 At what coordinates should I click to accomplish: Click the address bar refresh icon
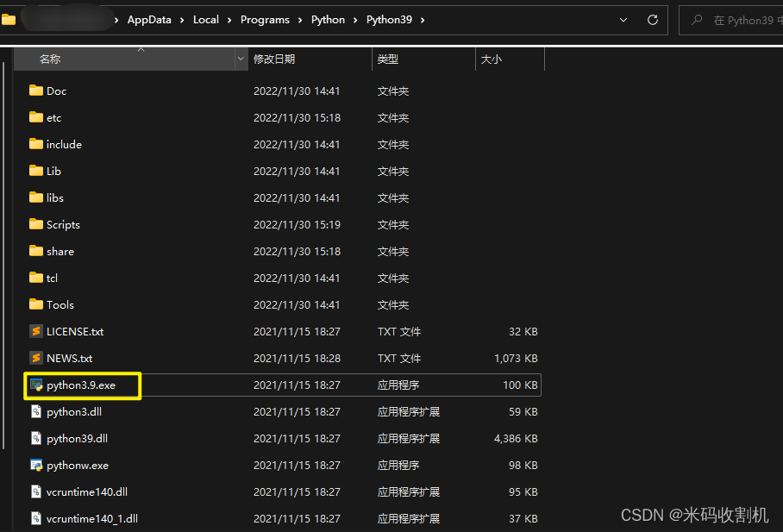653,19
